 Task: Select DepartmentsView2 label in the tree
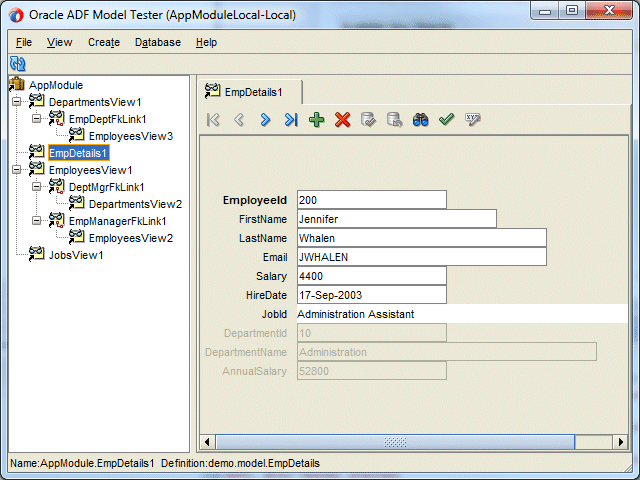[x=135, y=204]
